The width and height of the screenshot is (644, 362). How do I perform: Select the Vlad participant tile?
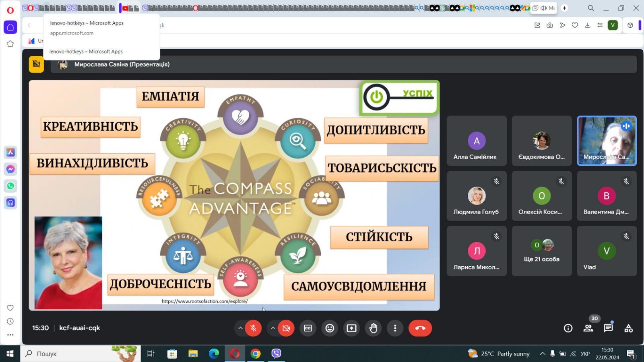click(x=607, y=251)
